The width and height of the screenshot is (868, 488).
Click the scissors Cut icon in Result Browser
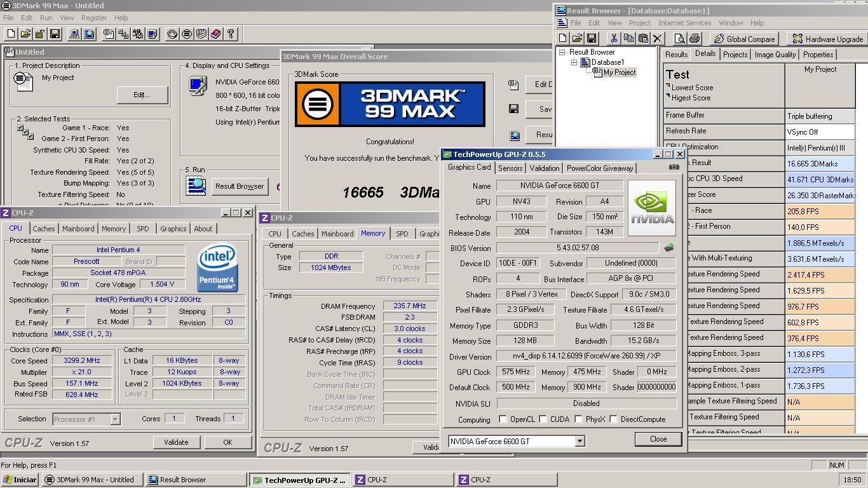click(x=614, y=39)
